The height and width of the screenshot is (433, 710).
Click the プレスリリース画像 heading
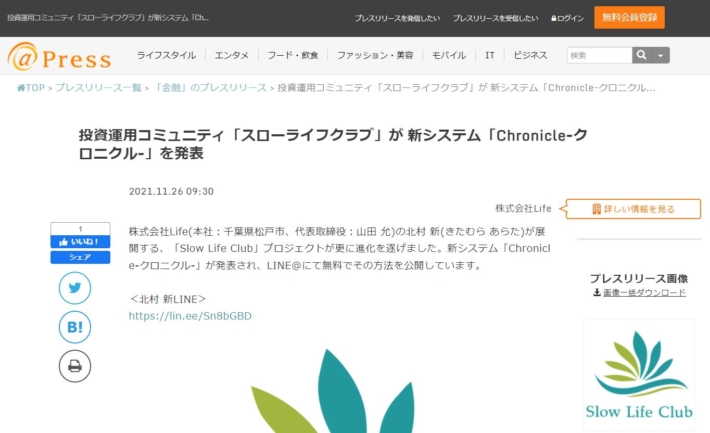click(639, 279)
